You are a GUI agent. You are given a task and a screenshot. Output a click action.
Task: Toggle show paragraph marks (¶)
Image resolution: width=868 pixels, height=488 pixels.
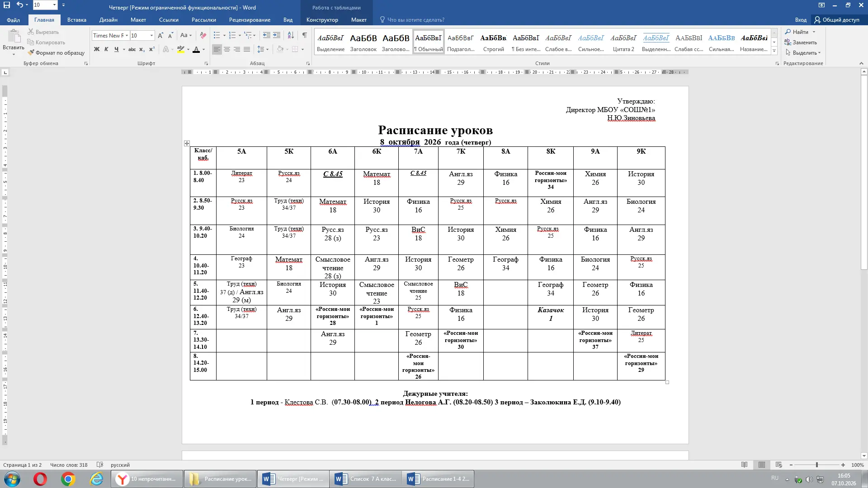(x=305, y=35)
